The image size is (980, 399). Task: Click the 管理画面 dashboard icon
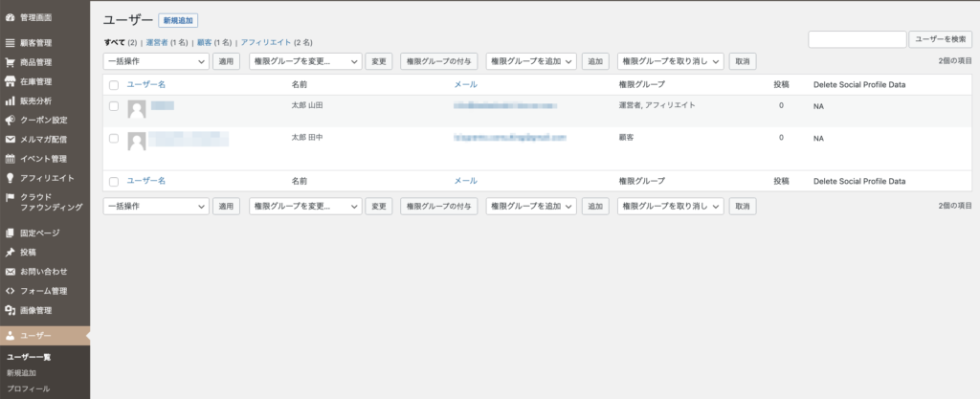coord(10,17)
